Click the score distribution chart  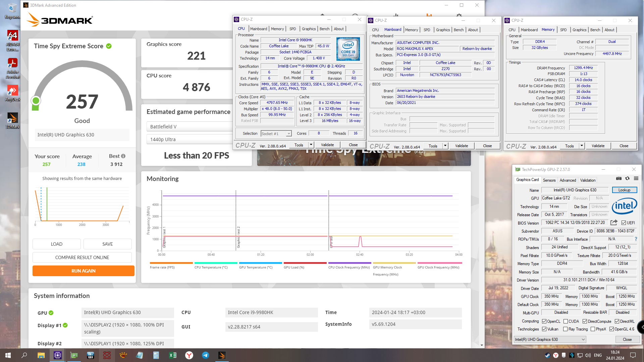[x=82, y=204]
